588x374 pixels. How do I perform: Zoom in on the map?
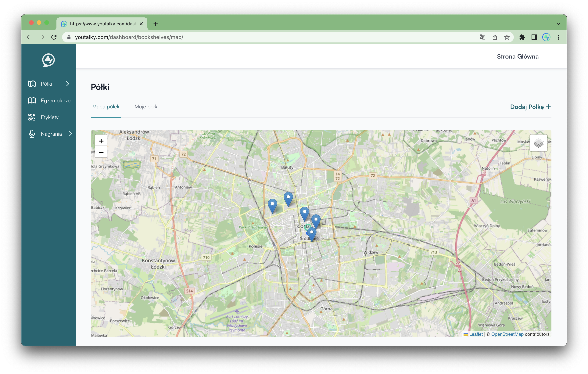coord(101,141)
